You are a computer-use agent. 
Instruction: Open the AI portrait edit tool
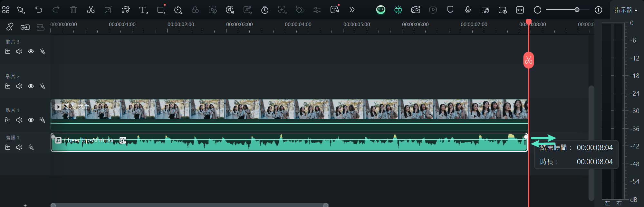[247, 10]
